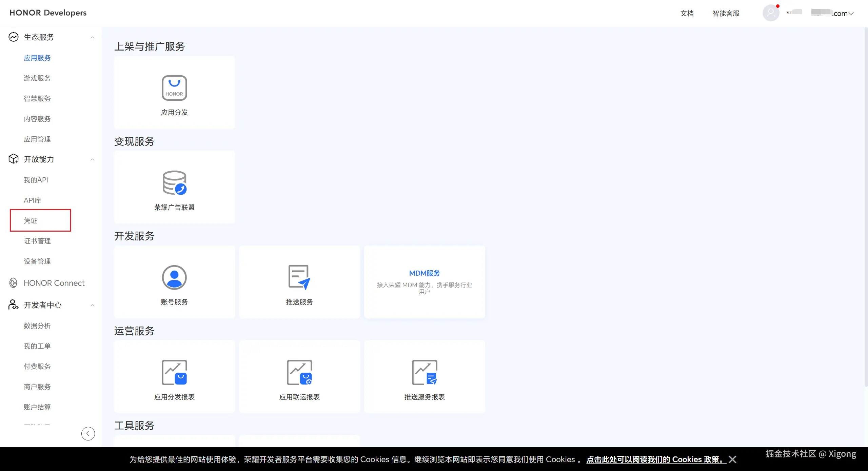
Task: Select 凭证 in the sidebar
Action: point(31,220)
